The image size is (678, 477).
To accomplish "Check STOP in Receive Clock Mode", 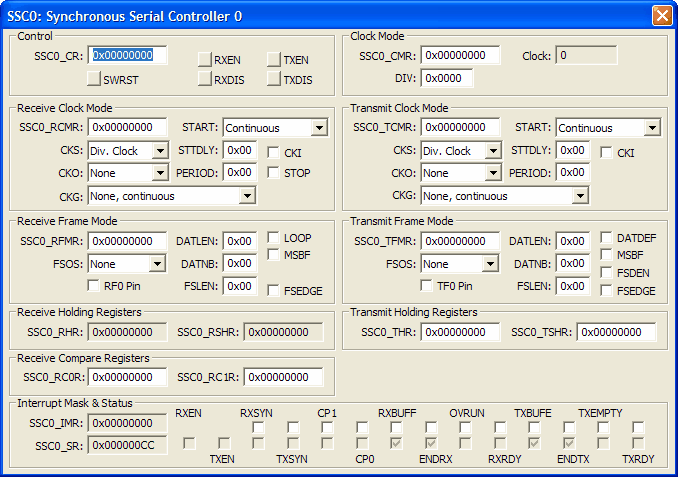I will coord(274,173).
